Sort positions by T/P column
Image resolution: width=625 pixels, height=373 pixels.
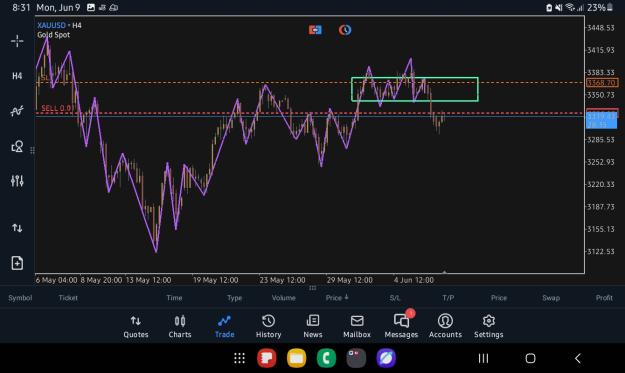tap(448, 298)
